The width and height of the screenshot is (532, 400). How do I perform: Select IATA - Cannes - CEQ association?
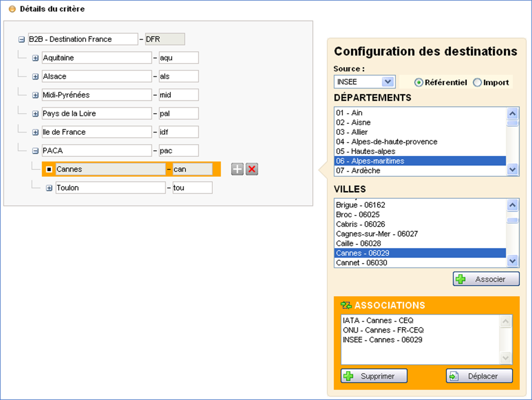click(x=378, y=320)
